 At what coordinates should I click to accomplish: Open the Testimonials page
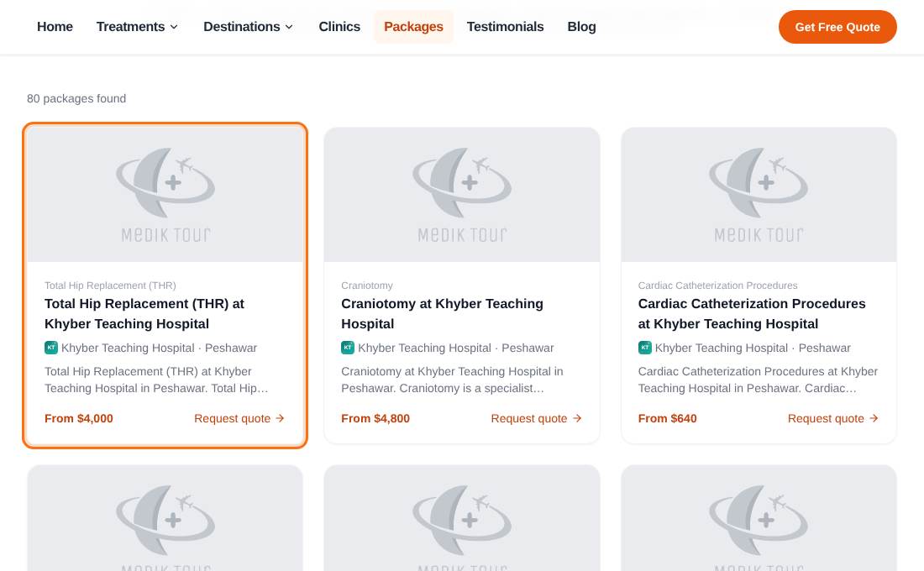(x=505, y=27)
